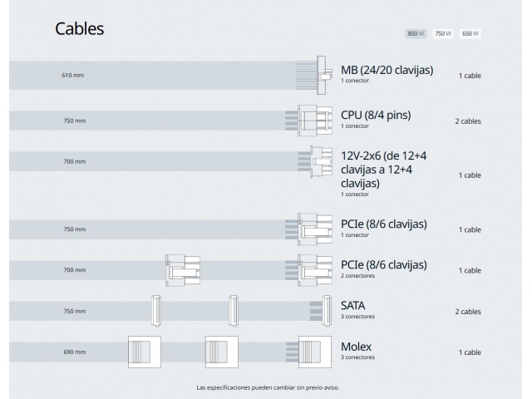
Task: Click the 610 mm length label
Action: [73, 76]
